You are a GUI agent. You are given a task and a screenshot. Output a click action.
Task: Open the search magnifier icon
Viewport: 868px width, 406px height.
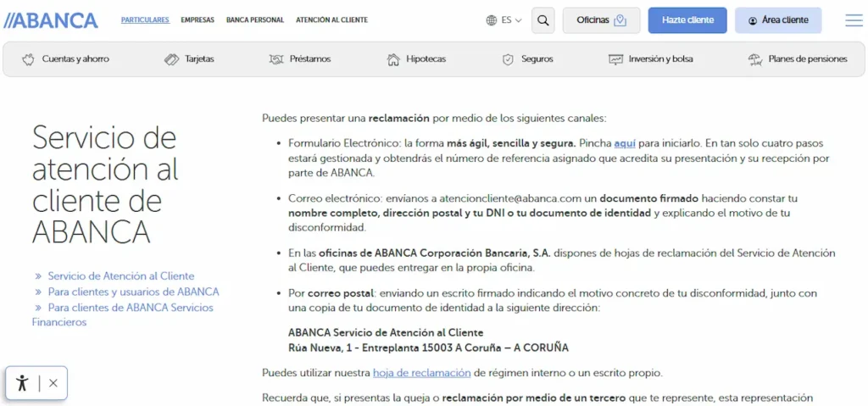543,20
